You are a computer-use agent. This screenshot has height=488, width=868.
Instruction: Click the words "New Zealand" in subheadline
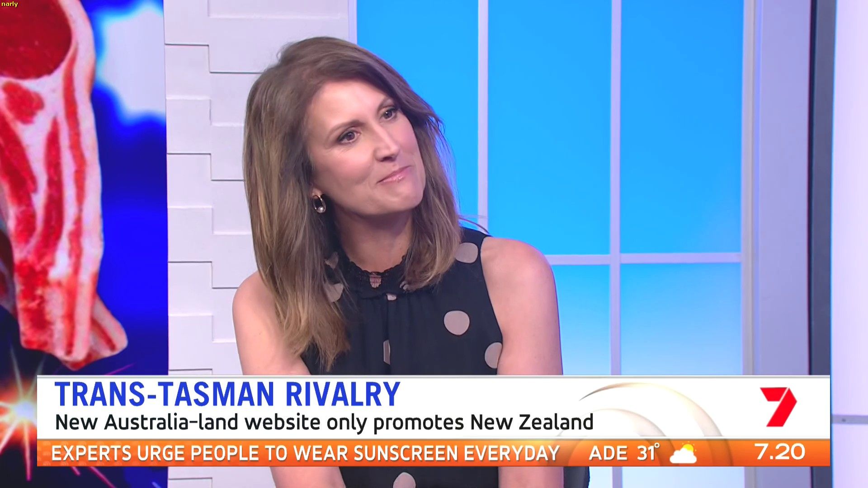click(x=532, y=422)
